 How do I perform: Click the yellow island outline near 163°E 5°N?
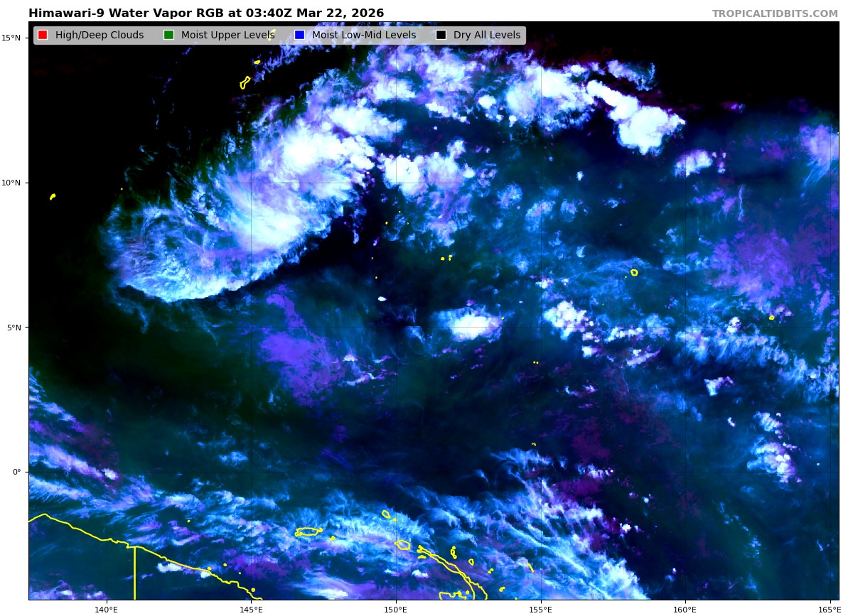point(771,318)
